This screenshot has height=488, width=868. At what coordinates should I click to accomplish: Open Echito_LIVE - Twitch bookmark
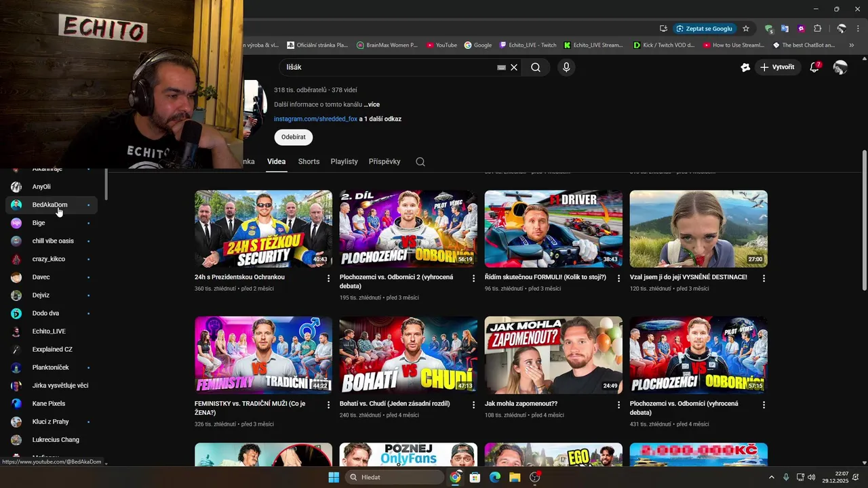click(528, 45)
